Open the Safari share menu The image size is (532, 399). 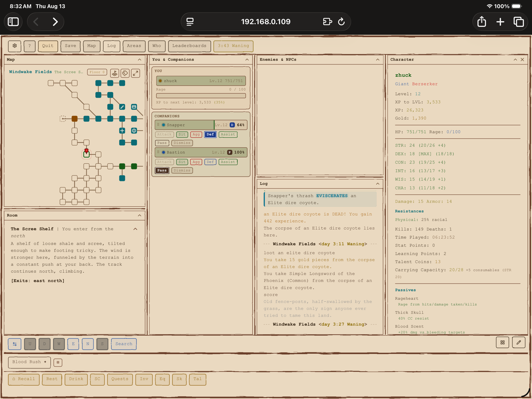[482, 22]
